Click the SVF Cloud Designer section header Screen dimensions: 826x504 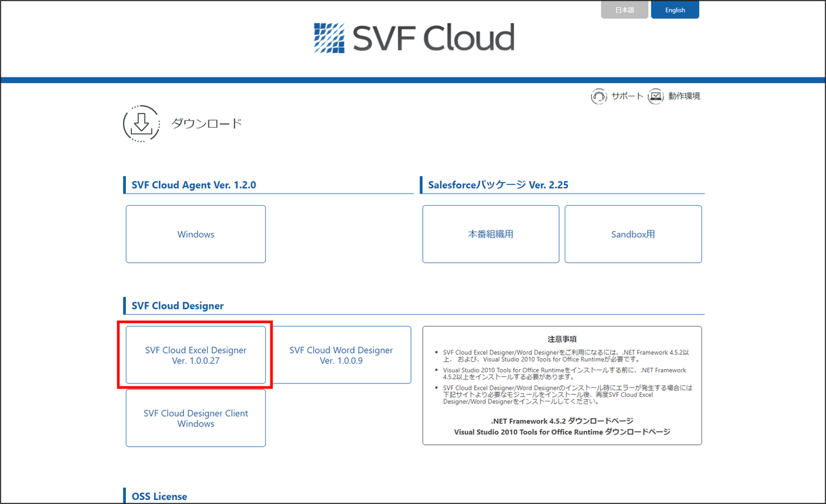[x=177, y=305]
